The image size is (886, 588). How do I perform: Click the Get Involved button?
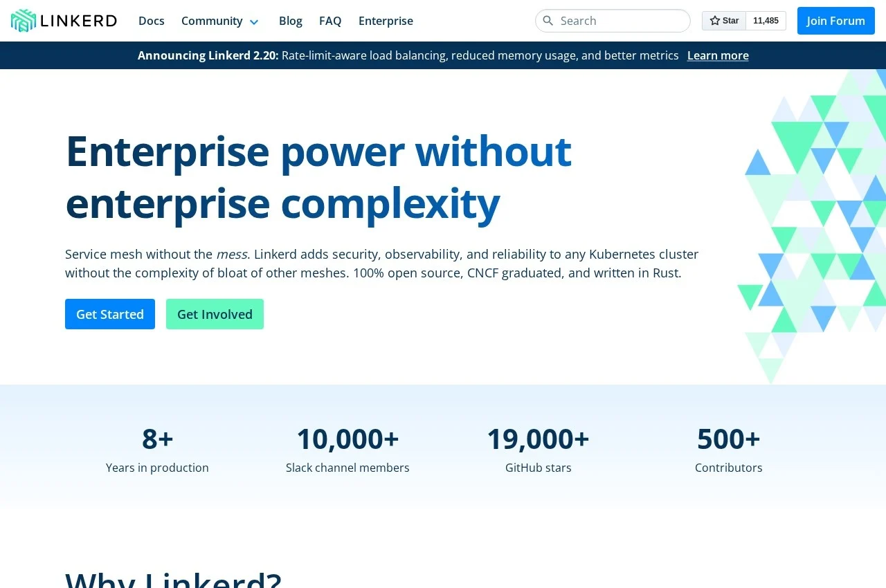click(215, 314)
